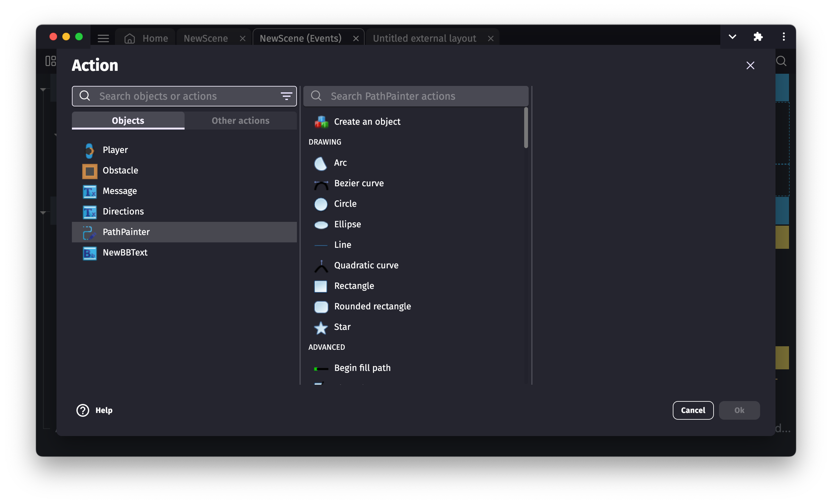Image resolution: width=832 pixels, height=504 pixels.
Task: Select the Player object
Action: pyautogui.click(x=115, y=150)
